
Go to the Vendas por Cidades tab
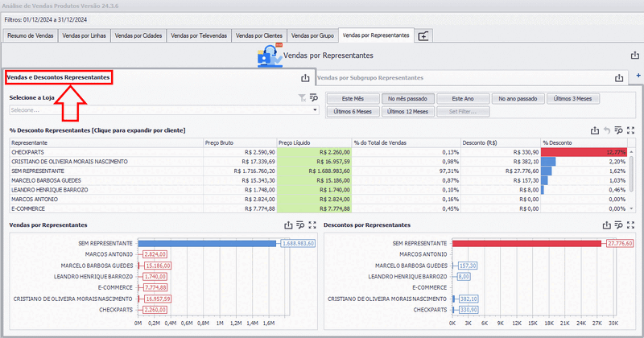click(138, 35)
